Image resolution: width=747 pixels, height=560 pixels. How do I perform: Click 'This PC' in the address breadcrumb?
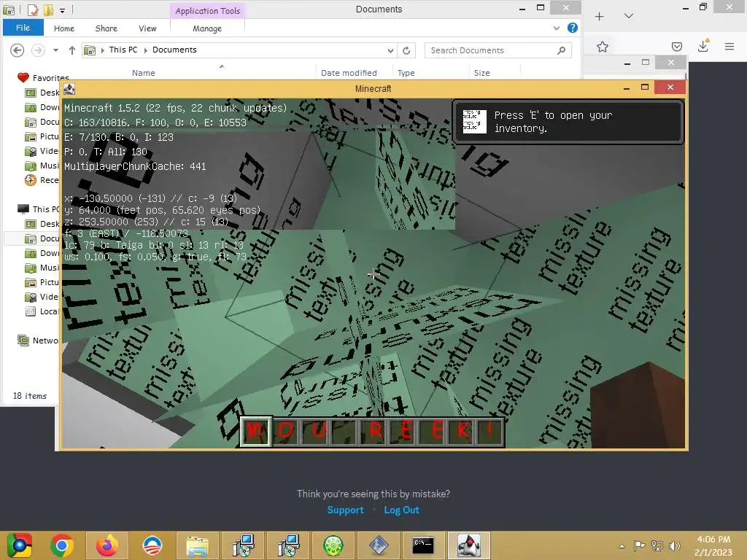[x=123, y=50]
